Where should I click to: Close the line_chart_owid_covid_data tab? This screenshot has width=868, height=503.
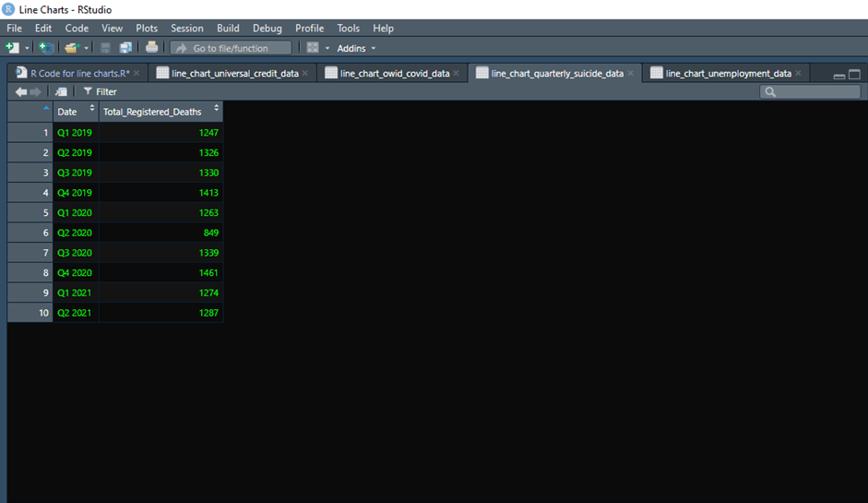click(457, 73)
